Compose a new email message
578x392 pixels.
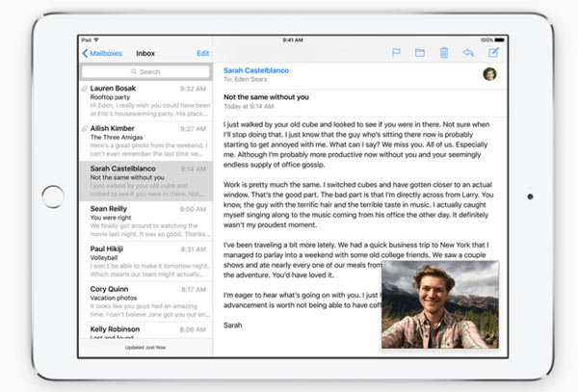(493, 53)
